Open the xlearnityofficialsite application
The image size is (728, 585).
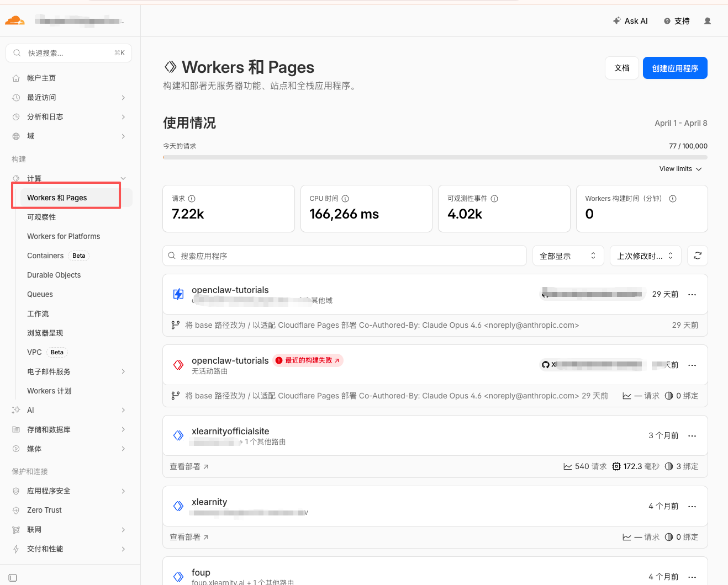230,431
